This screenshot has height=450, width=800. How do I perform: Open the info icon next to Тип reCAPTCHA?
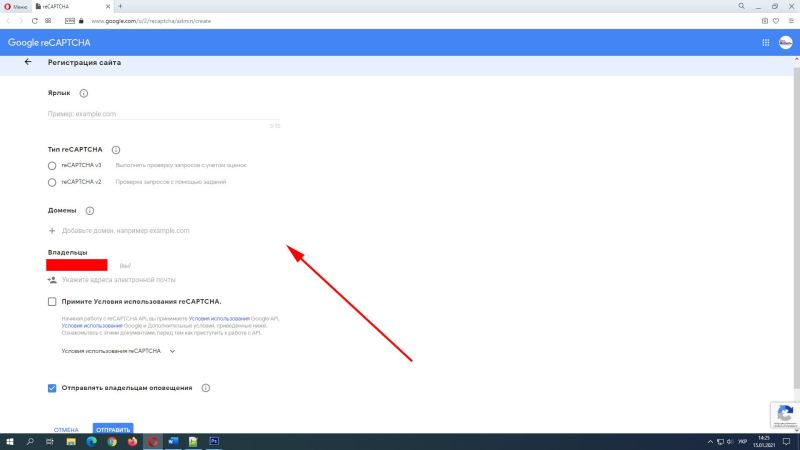coord(116,150)
